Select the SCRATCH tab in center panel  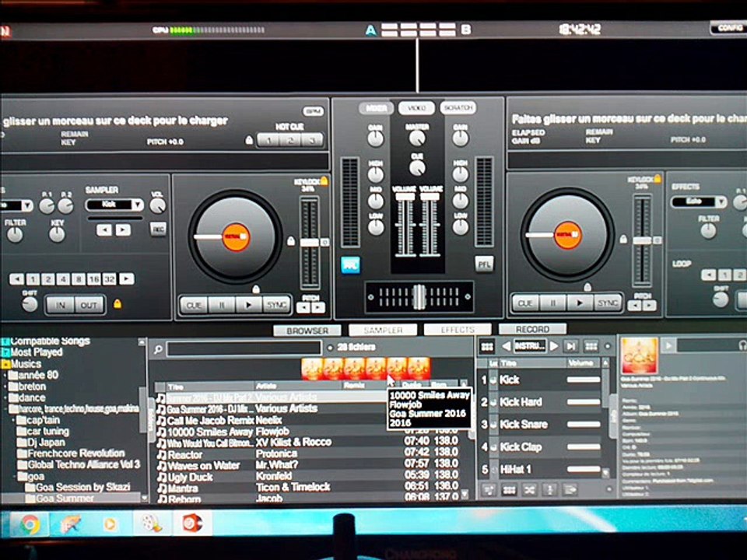point(458,108)
